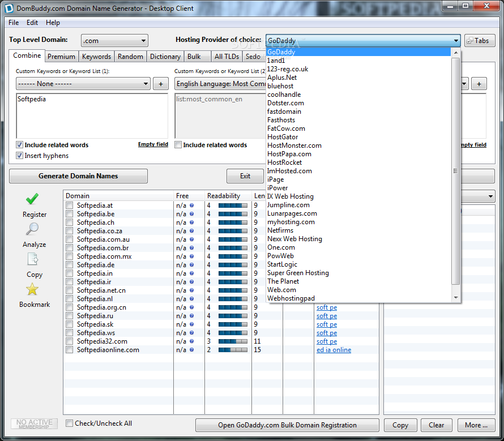Open the Top Level Domain .com dropdown
This screenshot has height=441, width=504.
pos(114,41)
